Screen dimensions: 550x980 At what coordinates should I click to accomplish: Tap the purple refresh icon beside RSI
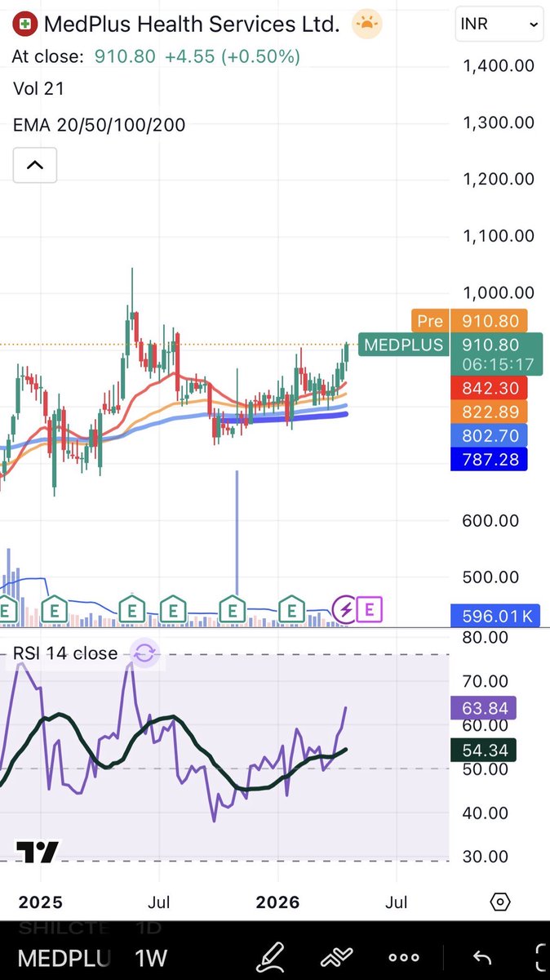(x=144, y=653)
